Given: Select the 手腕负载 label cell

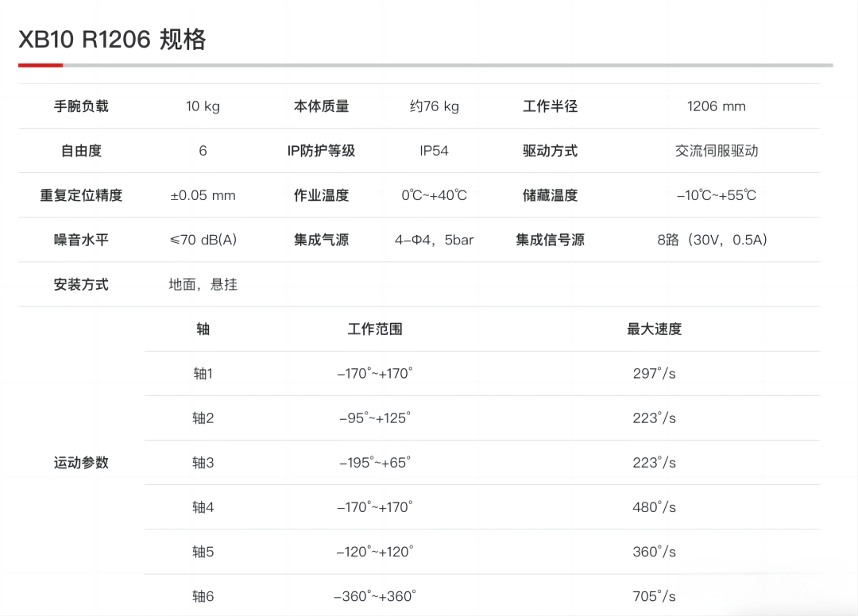Looking at the screenshot, I should (x=81, y=106).
